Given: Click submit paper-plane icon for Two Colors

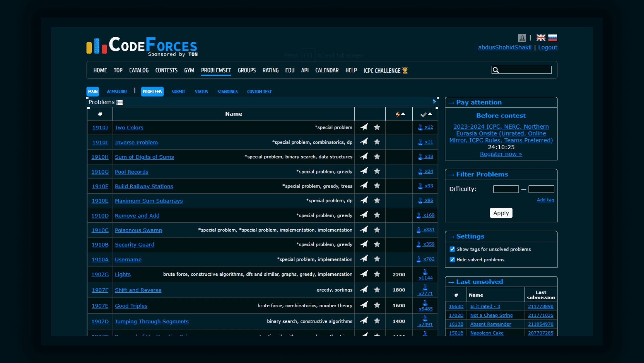Looking at the screenshot, I should click(364, 127).
